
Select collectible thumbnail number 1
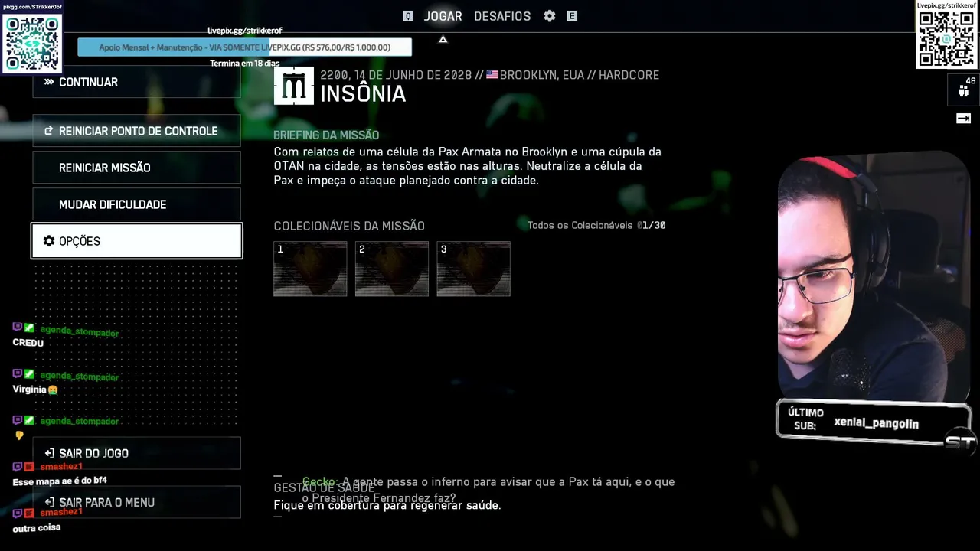click(310, 269)
